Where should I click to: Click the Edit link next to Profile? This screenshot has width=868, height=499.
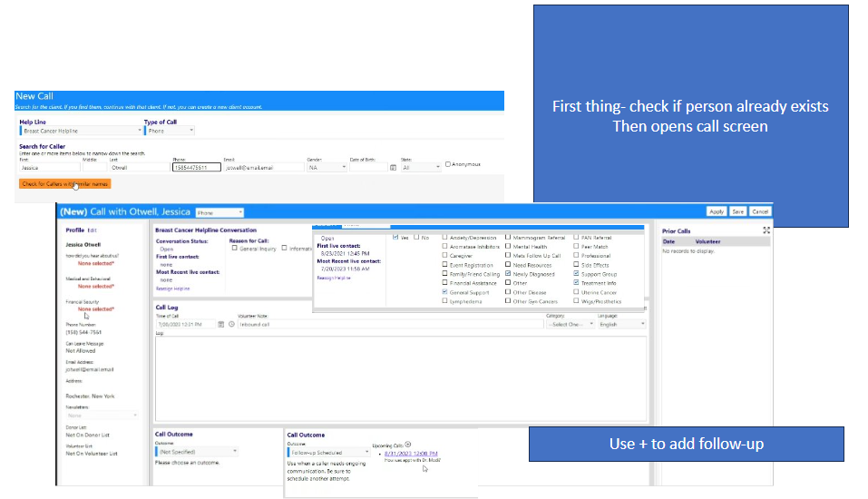[92, 230]
